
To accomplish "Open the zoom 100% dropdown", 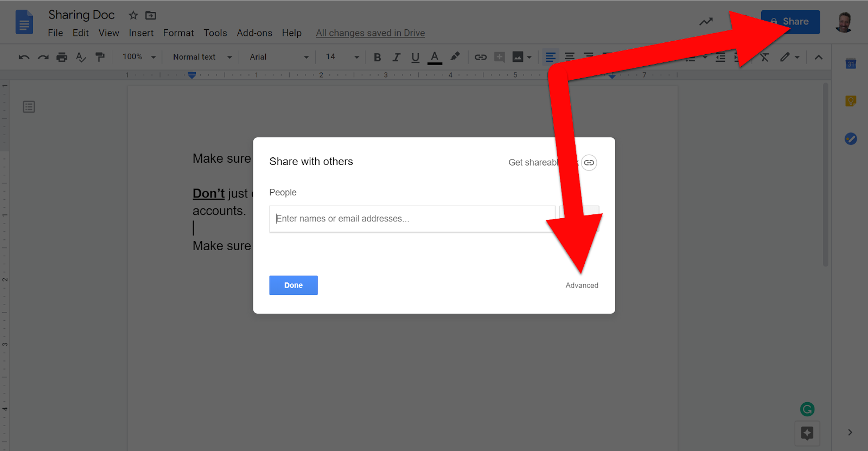I will 139,57.
